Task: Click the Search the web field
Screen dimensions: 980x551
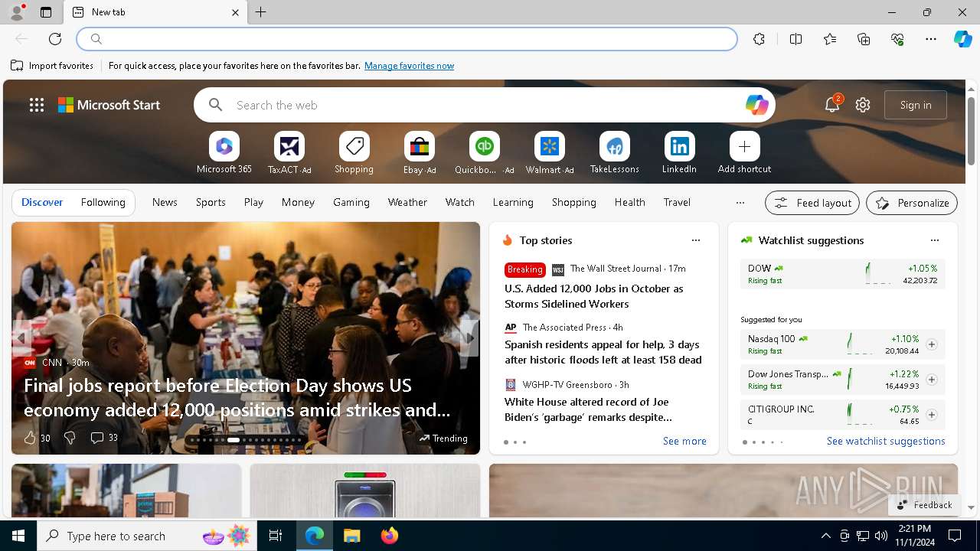Action: click(x=484, y=105)
